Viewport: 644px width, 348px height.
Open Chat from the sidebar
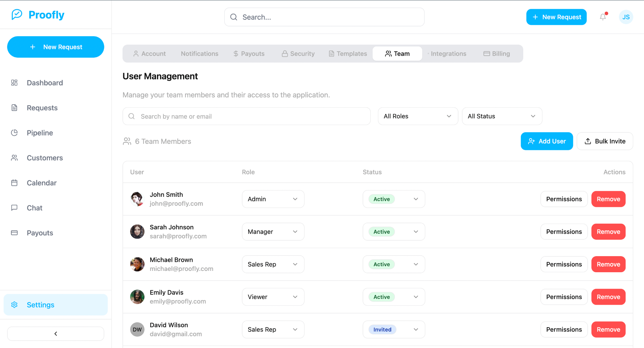(x=35, y=208)
